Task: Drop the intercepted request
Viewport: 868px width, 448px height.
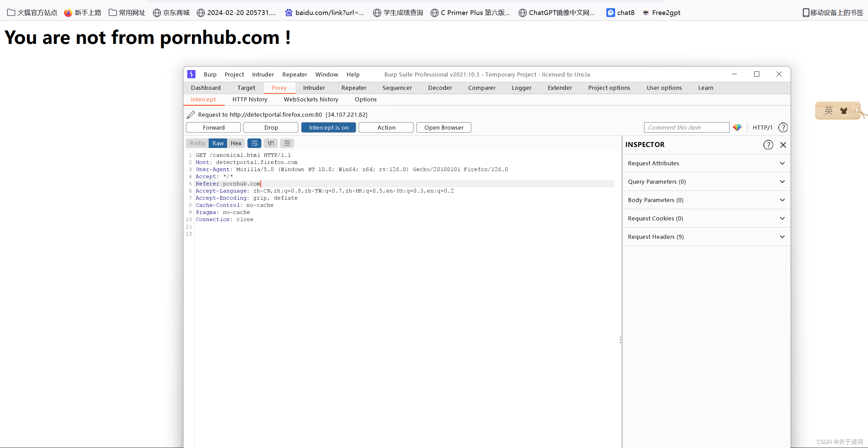Action: pos(271,128)
